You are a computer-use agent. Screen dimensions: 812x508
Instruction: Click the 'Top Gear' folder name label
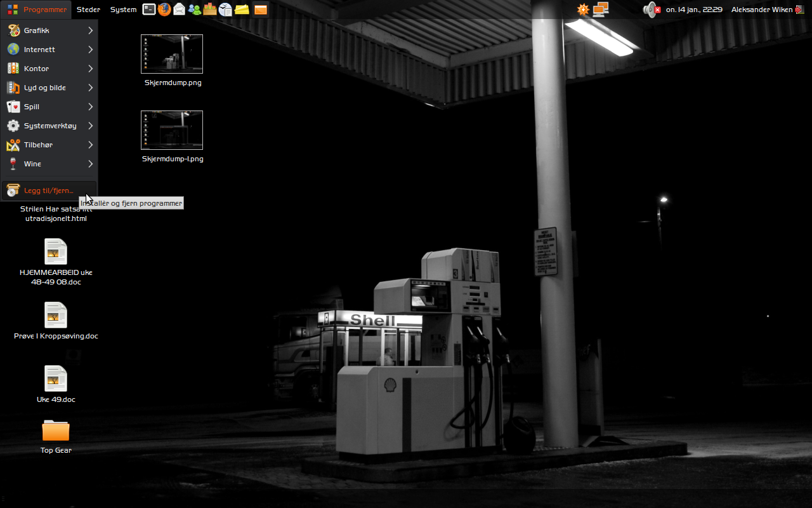coord(56,450)
